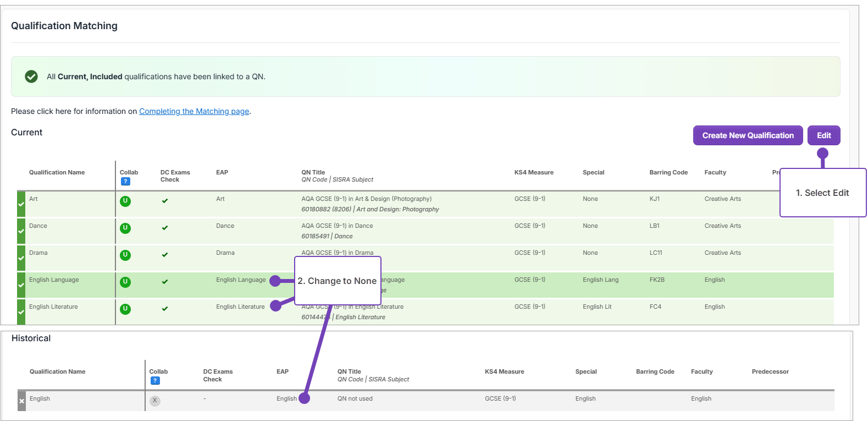Click the DC Exams check tick for Drama
Viewport: 868px width, 421px height.
pyautogui.click(x=165, y=255)
